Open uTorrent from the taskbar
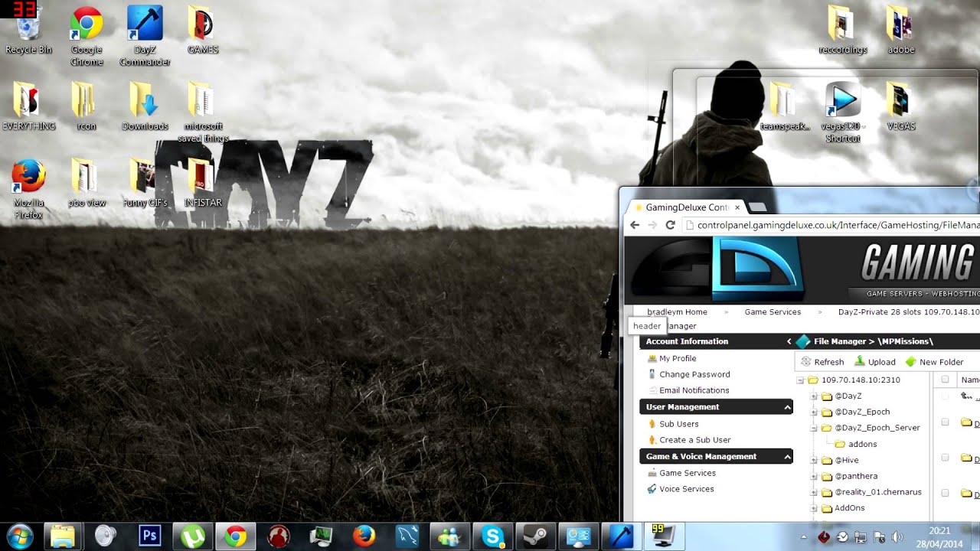The width and height of the screenshot is (980, 551). tap(192, 536)
